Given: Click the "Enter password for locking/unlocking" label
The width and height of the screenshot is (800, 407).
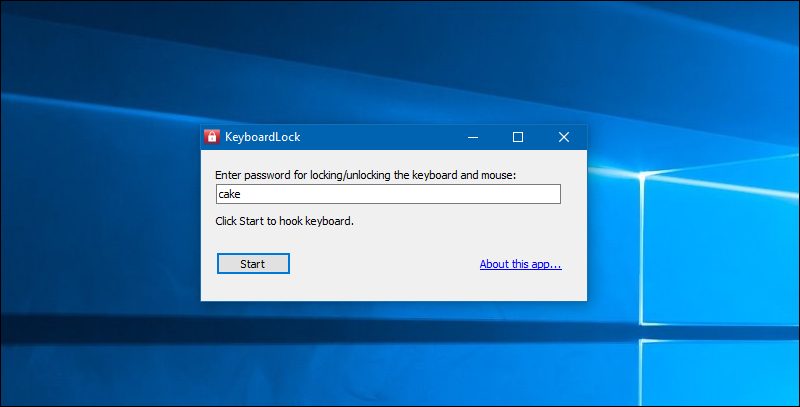Looking at the screenshot, I should click(365, 175).
